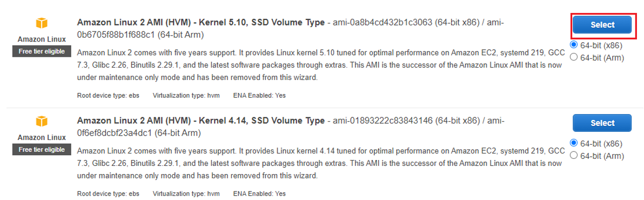Viewport: 644px width, 200px height.
Task: Click the Amazon Linux label under the first icon
Action: pyautogui.click(x=42, y=39)
